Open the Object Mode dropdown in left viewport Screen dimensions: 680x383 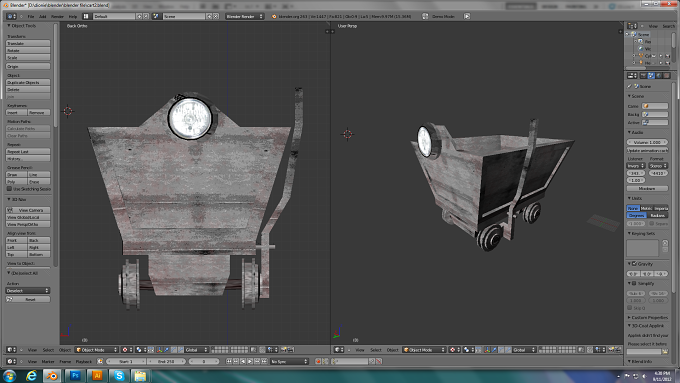pos(97,350)
